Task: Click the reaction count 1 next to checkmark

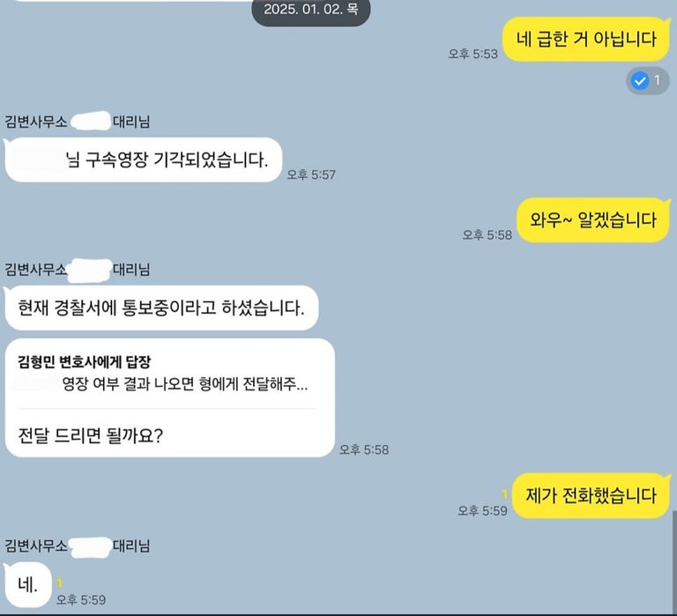Action: tap(657, 80)
